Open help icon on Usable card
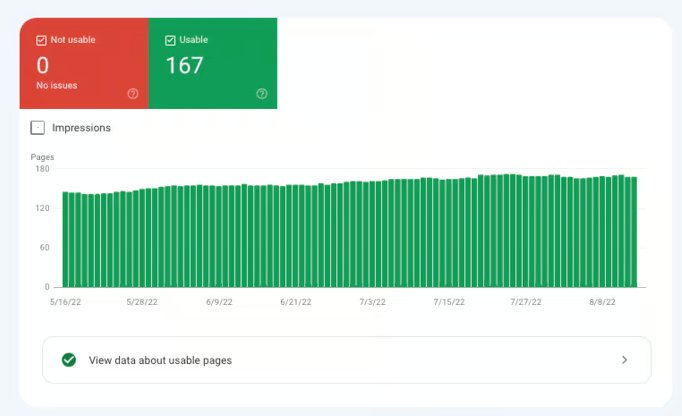The width and height of the screenshot is (682, 416). (261, 94)
